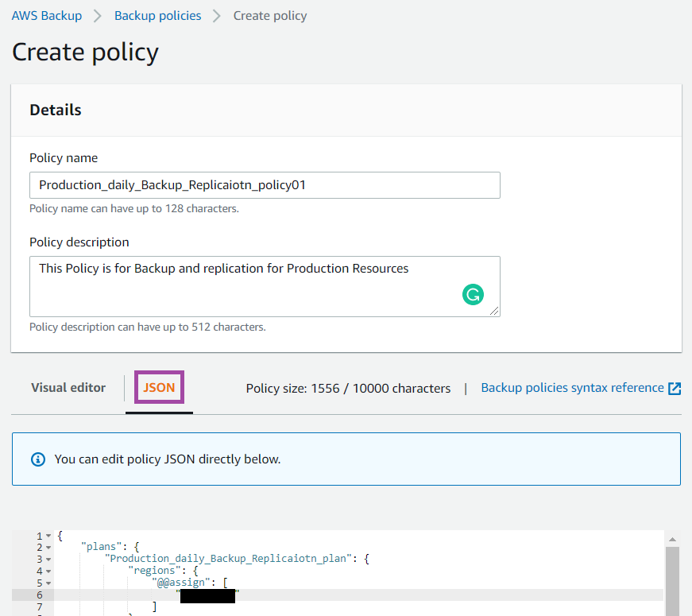
Task: Click the info icon in the blue banner
Action: (x=37, y=457)
